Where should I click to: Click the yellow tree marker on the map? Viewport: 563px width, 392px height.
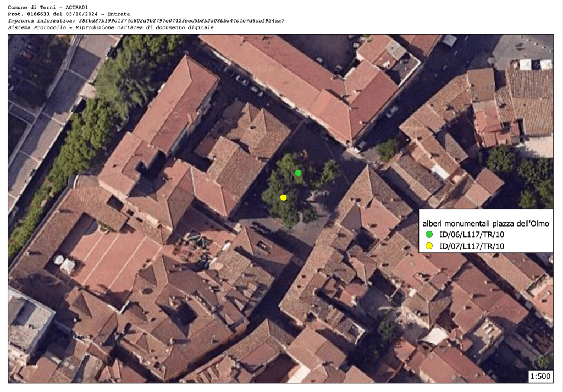(x=284, y=197)
